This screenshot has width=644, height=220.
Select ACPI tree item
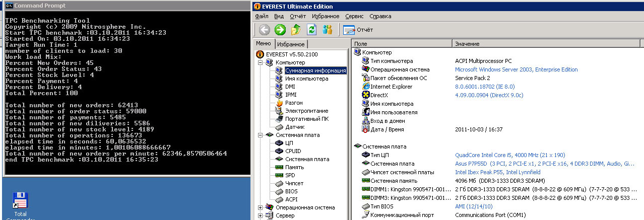click(x=291, y=199)
